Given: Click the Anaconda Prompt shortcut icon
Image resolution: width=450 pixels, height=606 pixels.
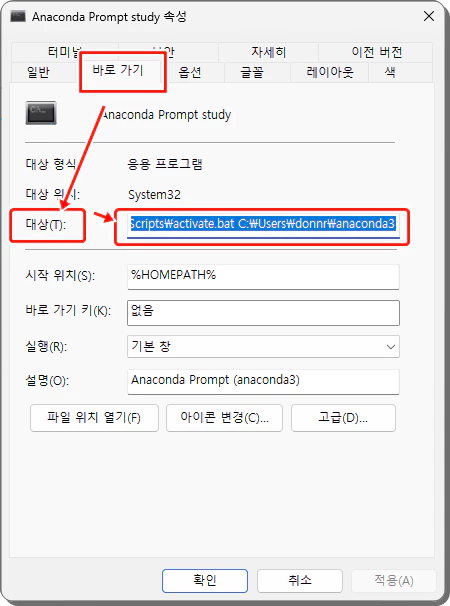Looking at the screenshot, I should click(x=41, y=113).
